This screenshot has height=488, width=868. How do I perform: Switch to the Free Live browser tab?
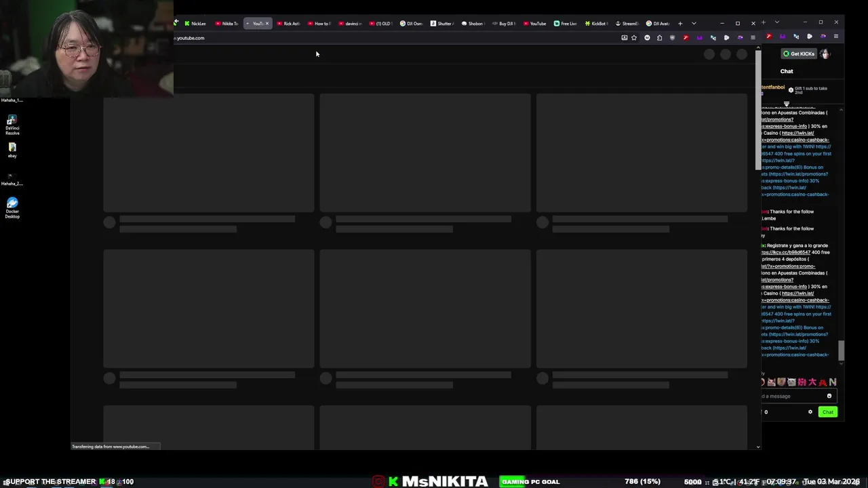click(x=566, y=24)
